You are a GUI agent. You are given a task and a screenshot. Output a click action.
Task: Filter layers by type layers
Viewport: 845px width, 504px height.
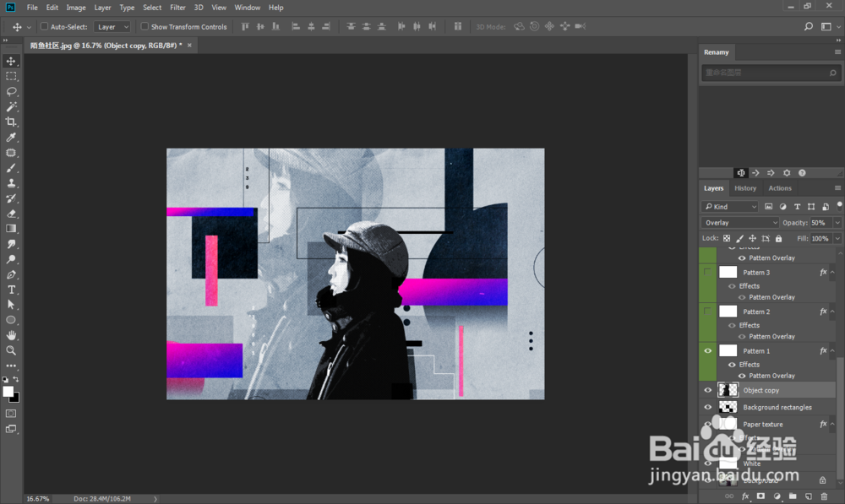coord(797,207)
